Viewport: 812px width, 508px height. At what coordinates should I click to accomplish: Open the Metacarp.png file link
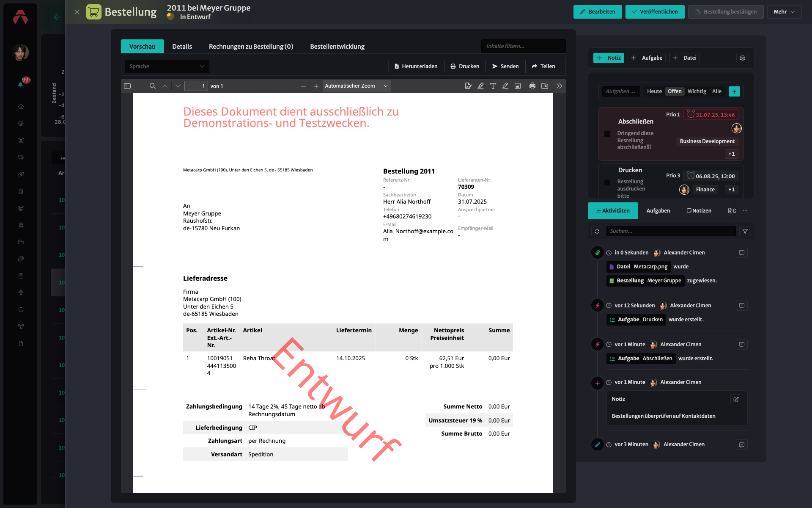pyautogui.click(x=639, y=267)
